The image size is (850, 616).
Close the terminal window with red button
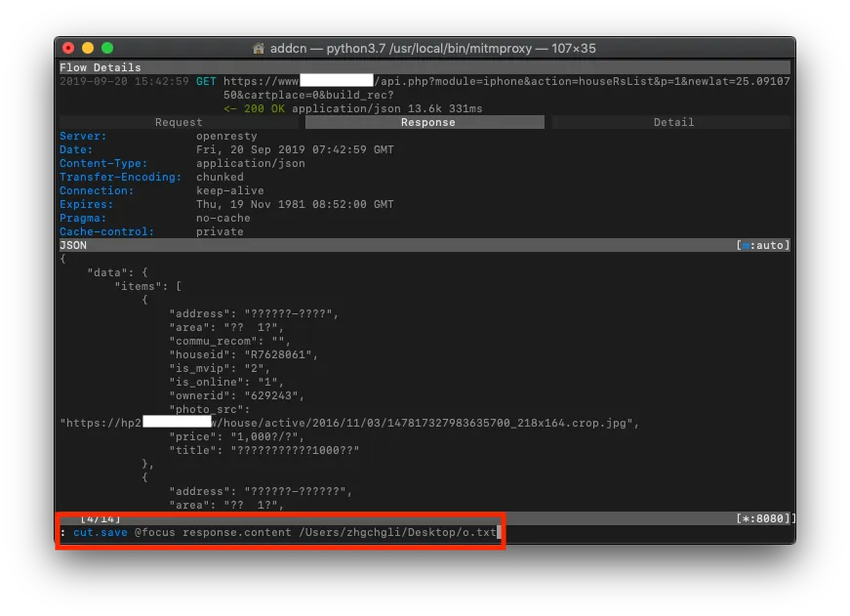68,48
